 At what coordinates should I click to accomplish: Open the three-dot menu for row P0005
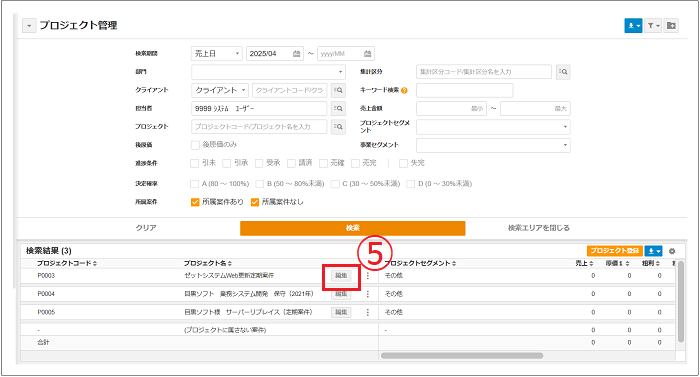click(x=368, y=312)
